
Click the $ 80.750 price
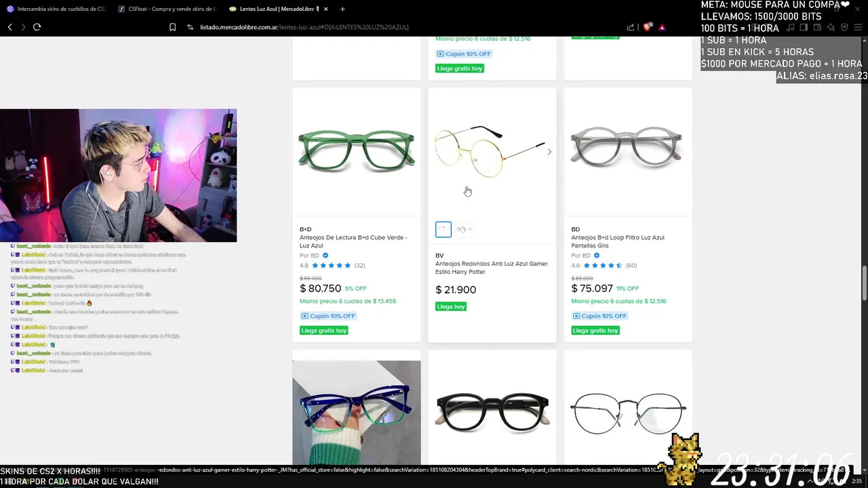[x=321, y=289]
